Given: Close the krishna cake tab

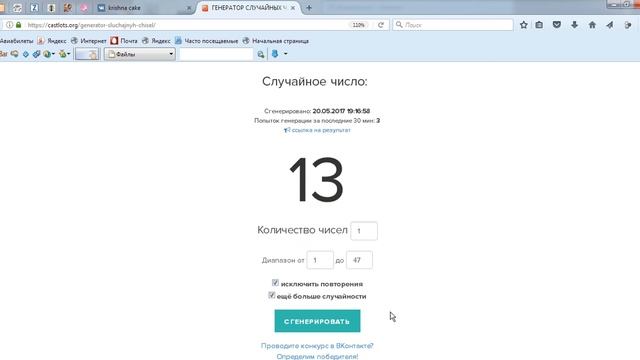Looking at the screenshot, I should click(x=189, y=8).
